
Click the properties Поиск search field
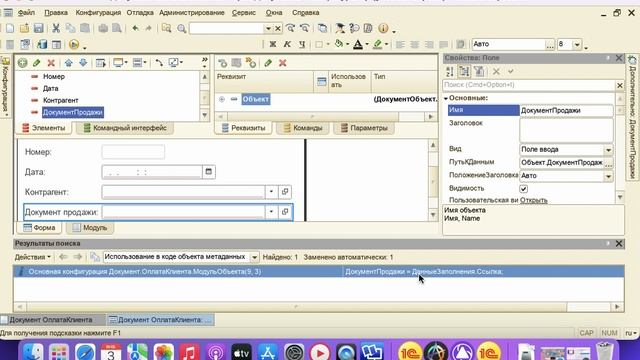529,85
